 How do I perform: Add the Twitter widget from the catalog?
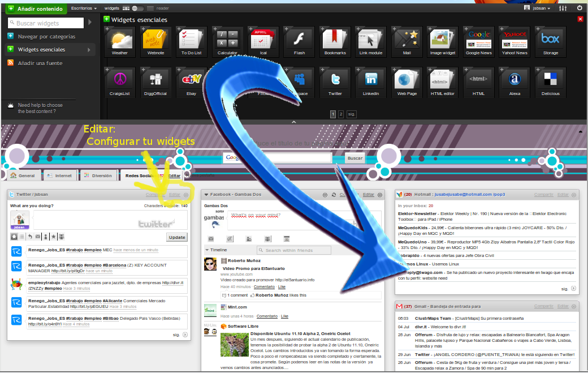pos(335,83)
